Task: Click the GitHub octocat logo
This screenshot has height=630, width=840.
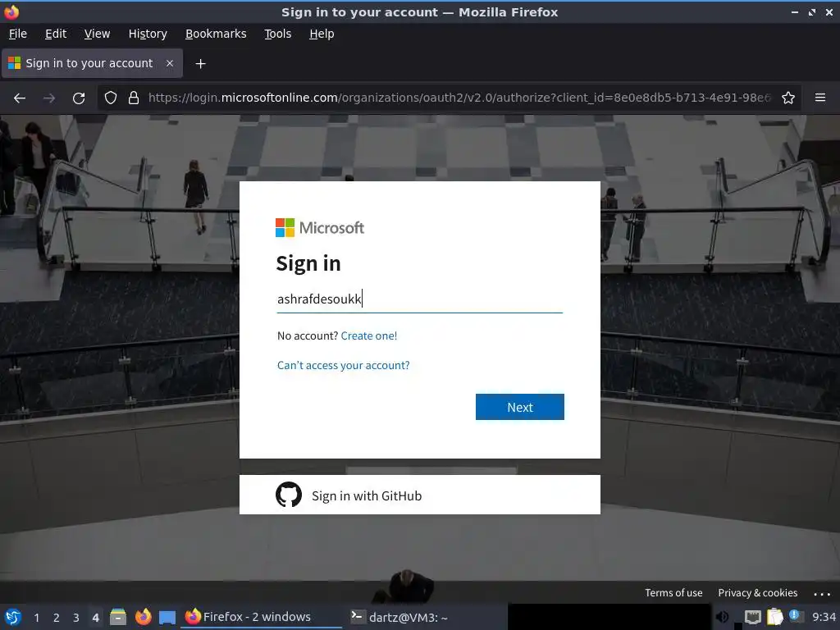Action: [x=289, y=495]
